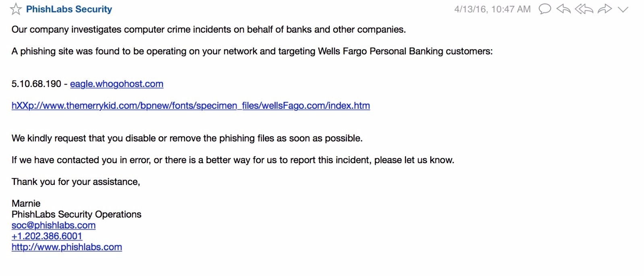Star the PhishLabs Security message
Screen dimensions: 644x276
(x=16, y=9)
